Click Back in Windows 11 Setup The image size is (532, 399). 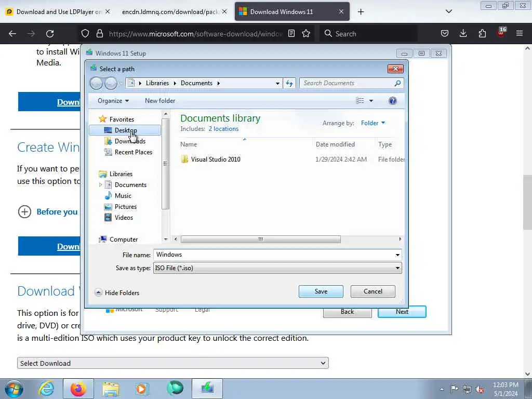[x=347, y=312]
